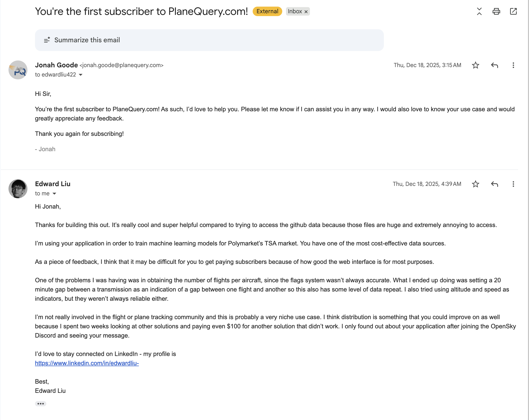
Task: Open Edward Liu's LinkedIn profile link
Action: [x=87, y=363]
